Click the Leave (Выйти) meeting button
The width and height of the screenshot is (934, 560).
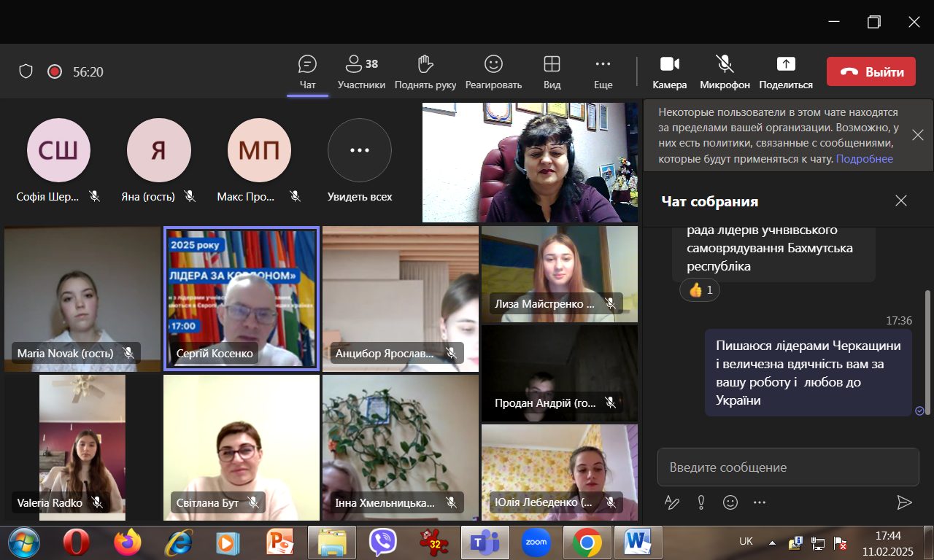[871, 71]
